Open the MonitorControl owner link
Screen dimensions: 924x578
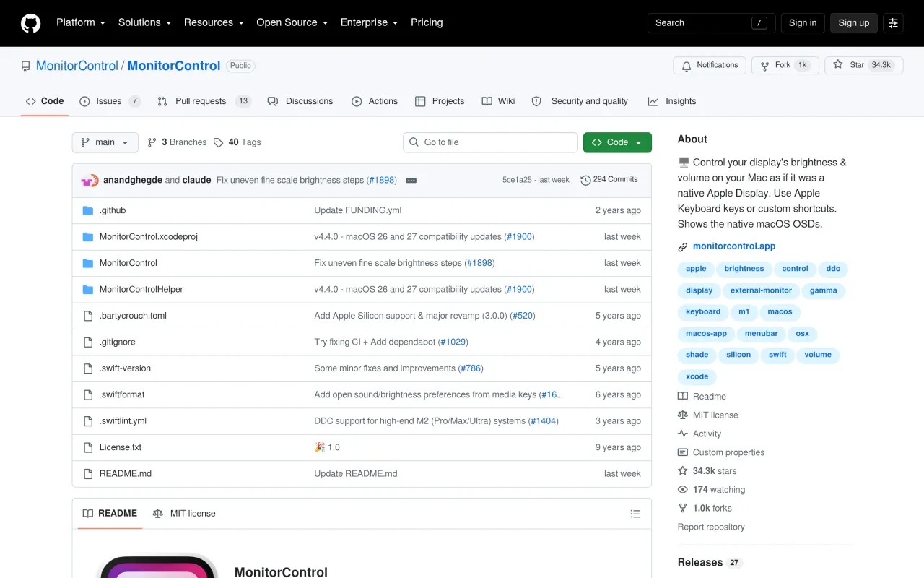click(x=77, y=66)
